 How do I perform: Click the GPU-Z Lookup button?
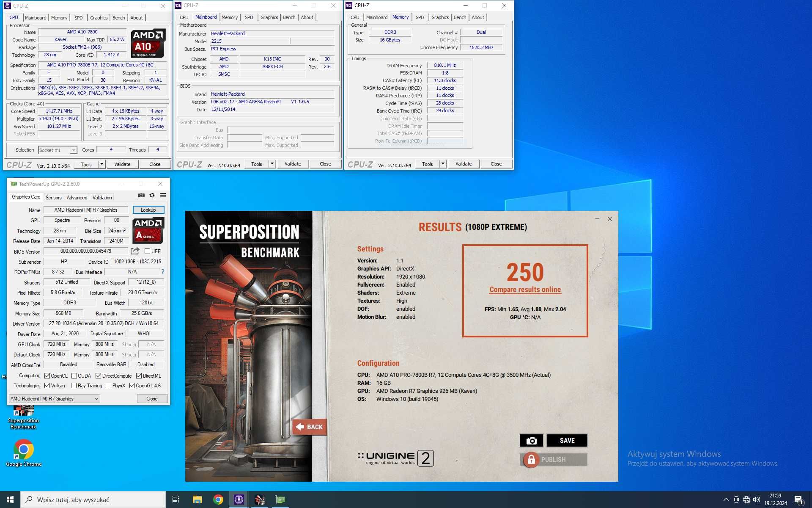(148, 210)
